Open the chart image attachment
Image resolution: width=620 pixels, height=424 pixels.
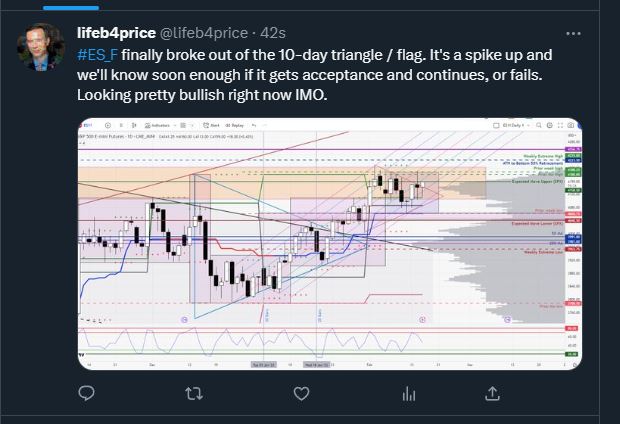[330, 244]
